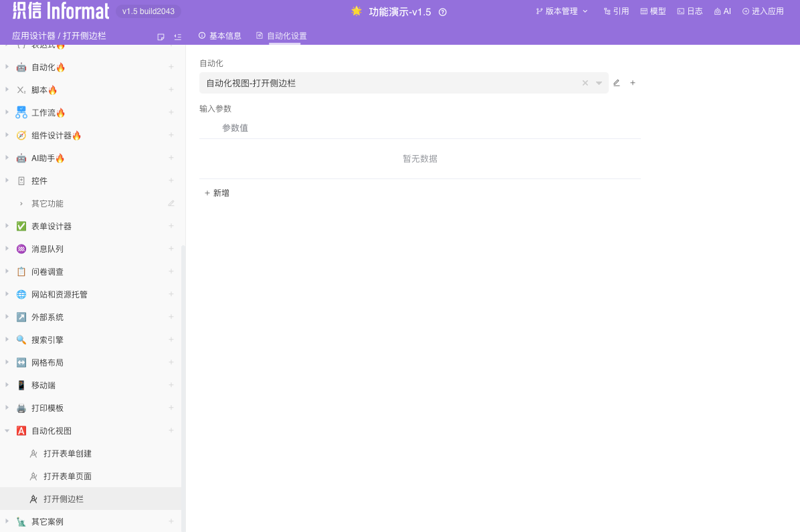This screenshot has height=532, width=800.
Task: Click the pencil edit icon beside the automation field
Action: (x=616, y=82)
